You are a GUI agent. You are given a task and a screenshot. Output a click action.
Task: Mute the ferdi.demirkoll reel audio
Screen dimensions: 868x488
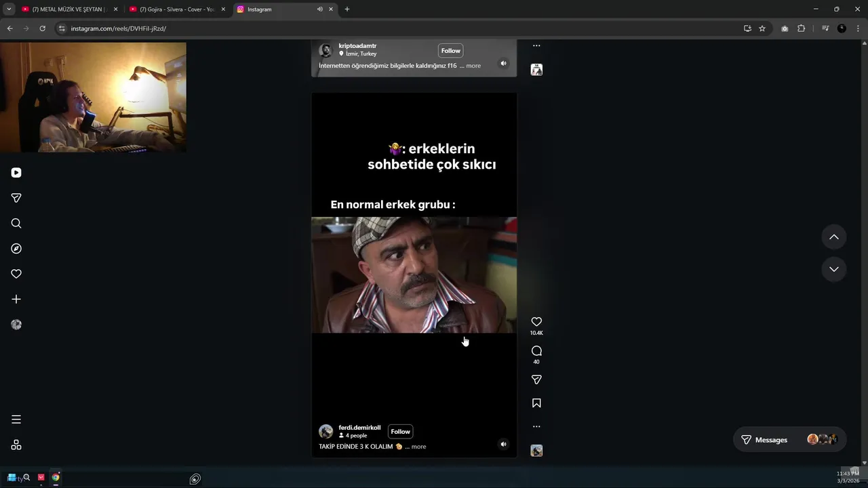503,445
